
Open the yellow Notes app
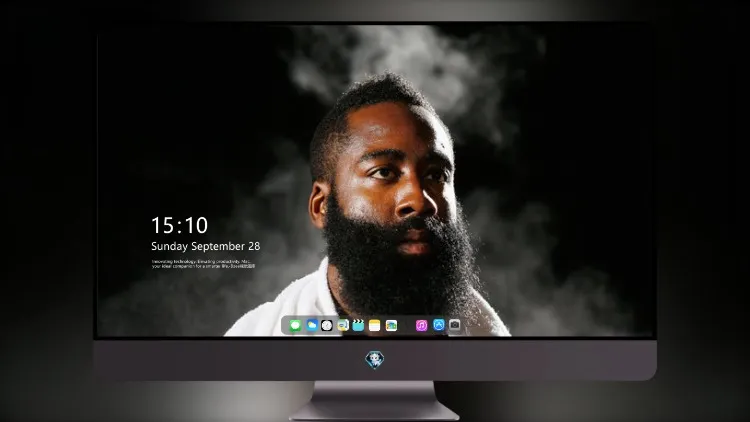point(375,325)
